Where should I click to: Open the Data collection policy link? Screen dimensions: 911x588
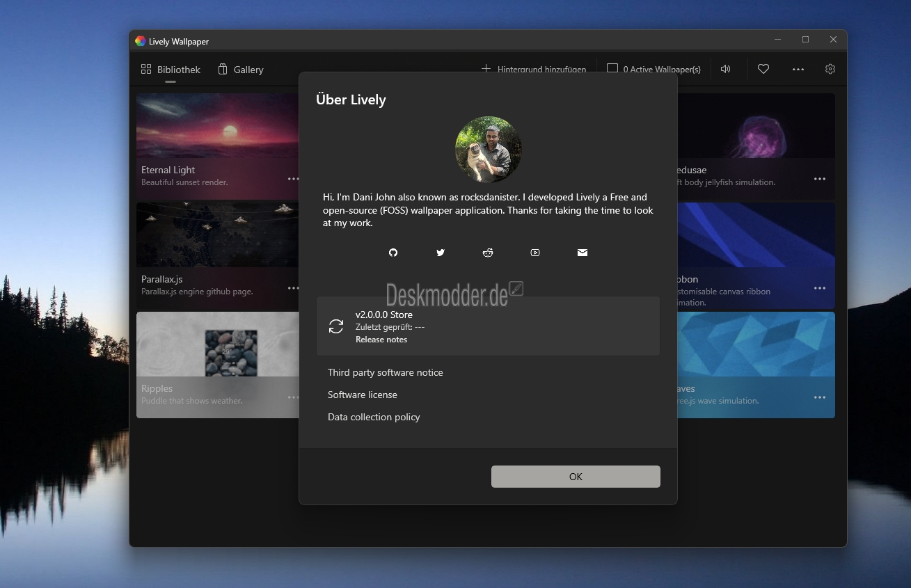coord(374,417)
